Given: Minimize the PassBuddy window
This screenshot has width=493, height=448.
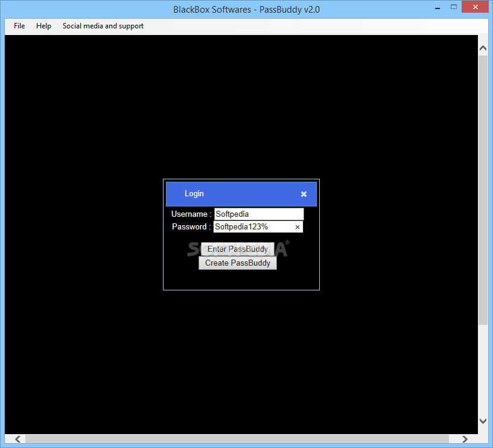Looking at the screenshot, I should [437, 8].
